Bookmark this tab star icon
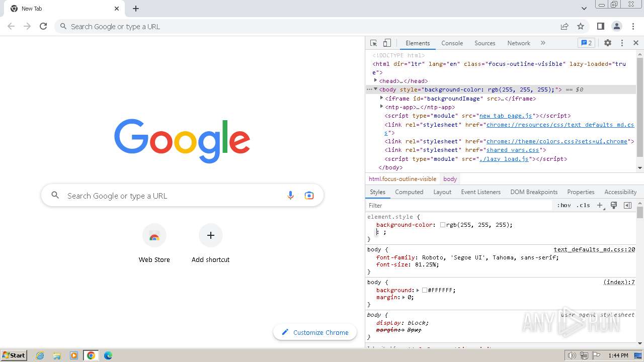Viewport: 644px width, 362px height. (x=581, y=27)
